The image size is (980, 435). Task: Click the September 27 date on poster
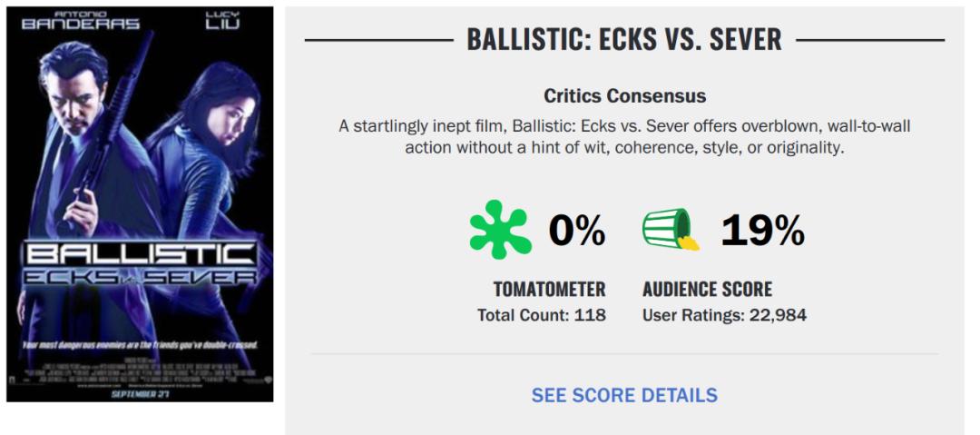141,394
